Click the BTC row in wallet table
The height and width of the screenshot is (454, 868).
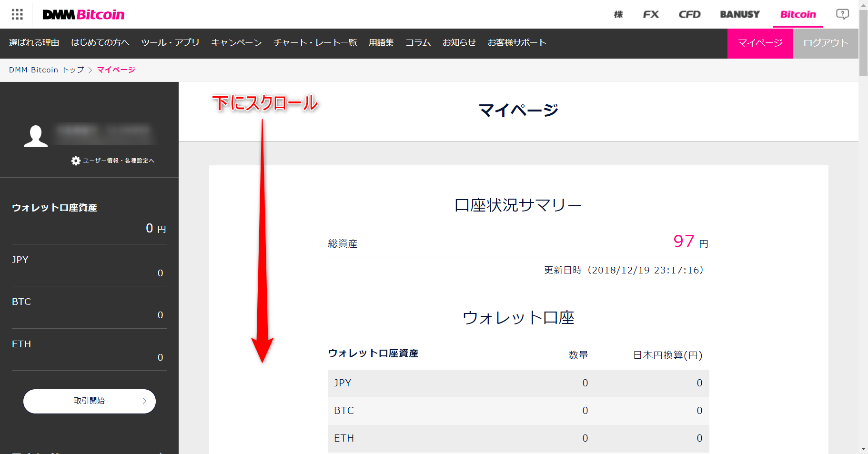click(x=518, y=411)
